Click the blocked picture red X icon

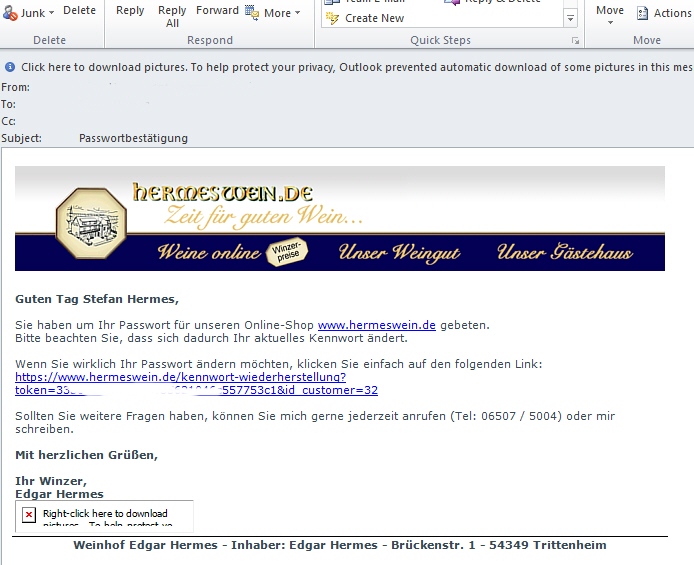(x=29, y=515)
